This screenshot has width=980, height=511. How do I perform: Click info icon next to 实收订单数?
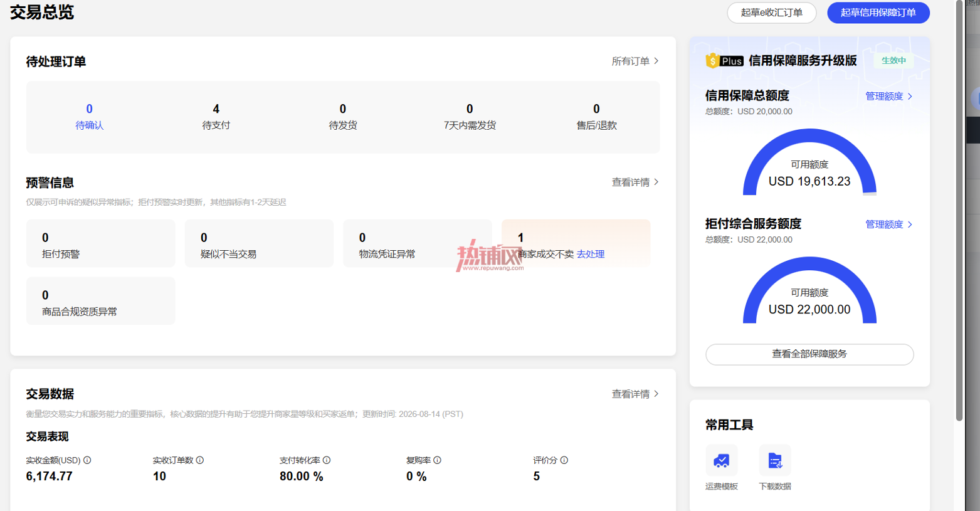pyautogui.click(x=200, y=460)
